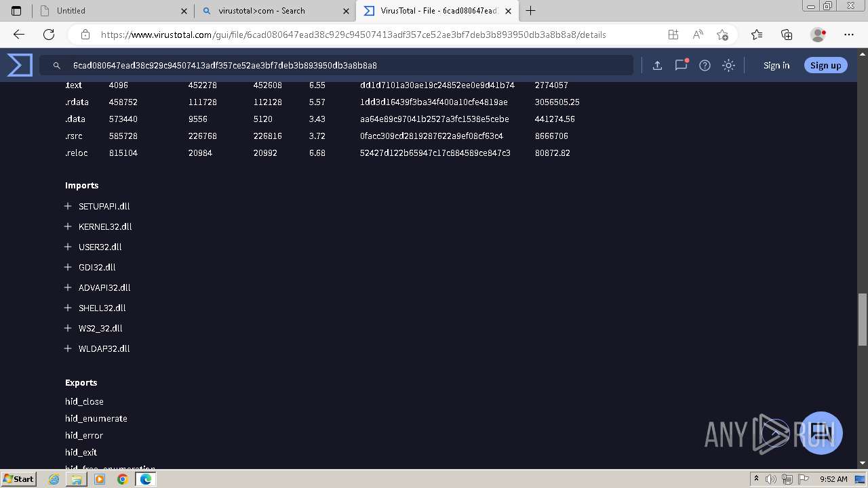Open the notifications chat icon
Viewport: 868px width, 488px height.
coord(681,65)
